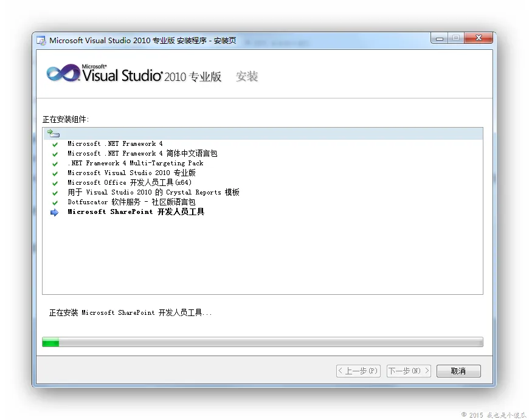Select 'Microsoft .NET Framework 4' row text

point(115,143)
